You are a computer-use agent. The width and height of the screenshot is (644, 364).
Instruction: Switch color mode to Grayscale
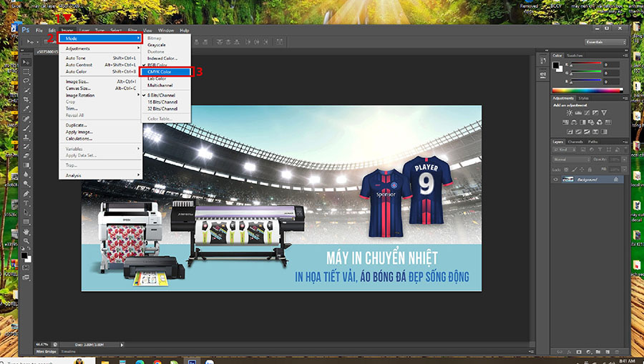tap(156, 44)
